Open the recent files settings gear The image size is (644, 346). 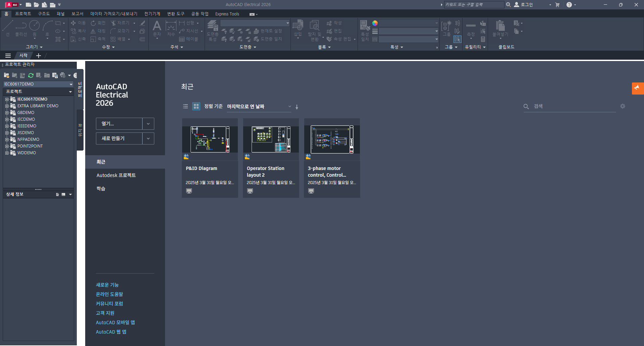(x=623, y=106)
